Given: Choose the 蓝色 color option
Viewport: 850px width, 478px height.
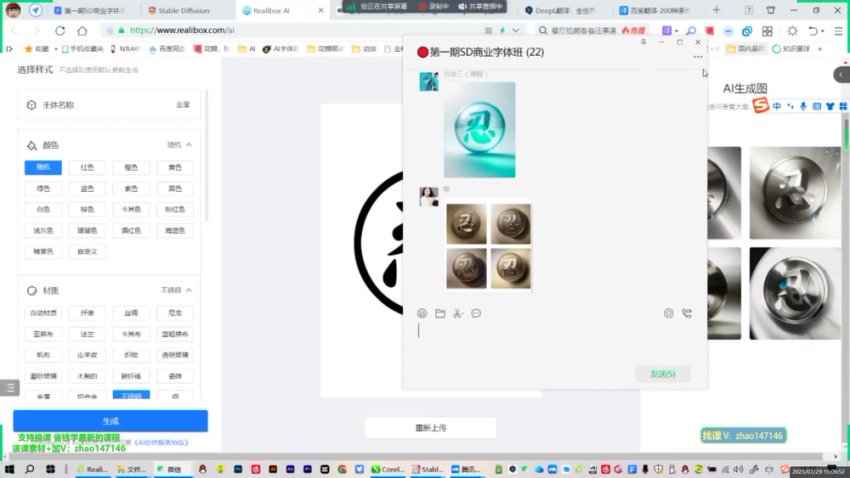Looking at the screenshot, I should click(x=87, y=188).
